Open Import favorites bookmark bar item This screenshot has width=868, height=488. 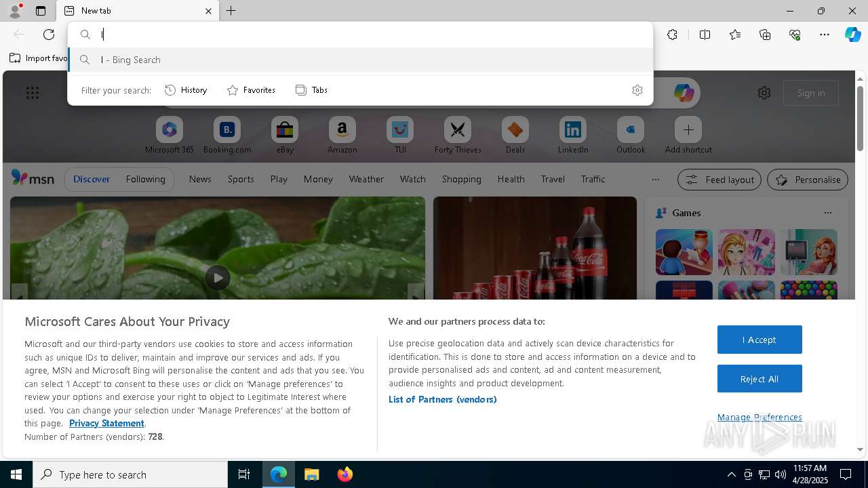coord(39,58)
